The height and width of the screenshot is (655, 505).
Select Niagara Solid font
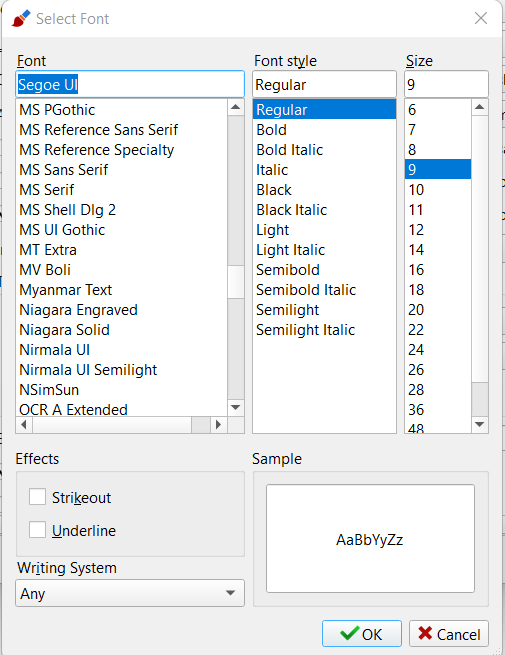point(122,330)
